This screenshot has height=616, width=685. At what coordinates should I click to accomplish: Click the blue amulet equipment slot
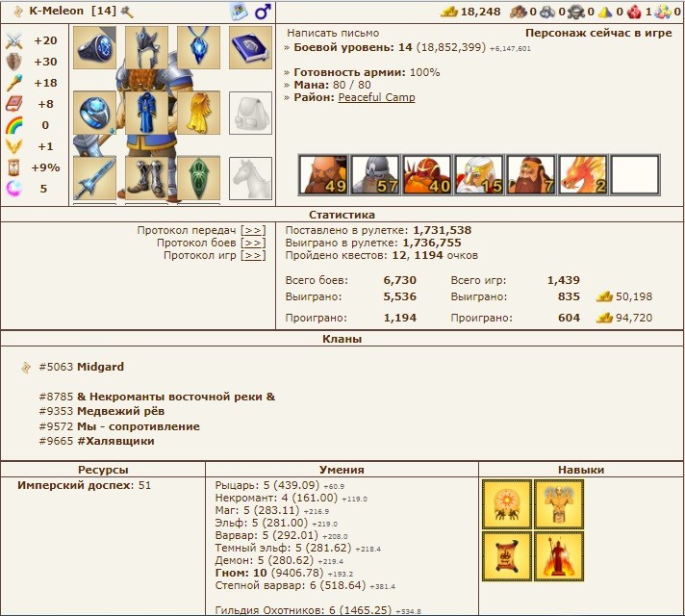[198, 47]
